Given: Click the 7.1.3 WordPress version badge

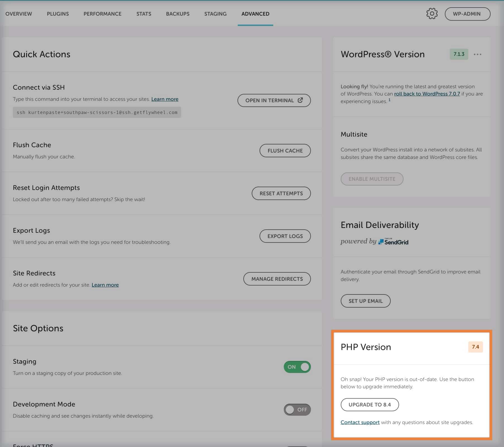Looking at the screenshot, I should tap(459, 54).
